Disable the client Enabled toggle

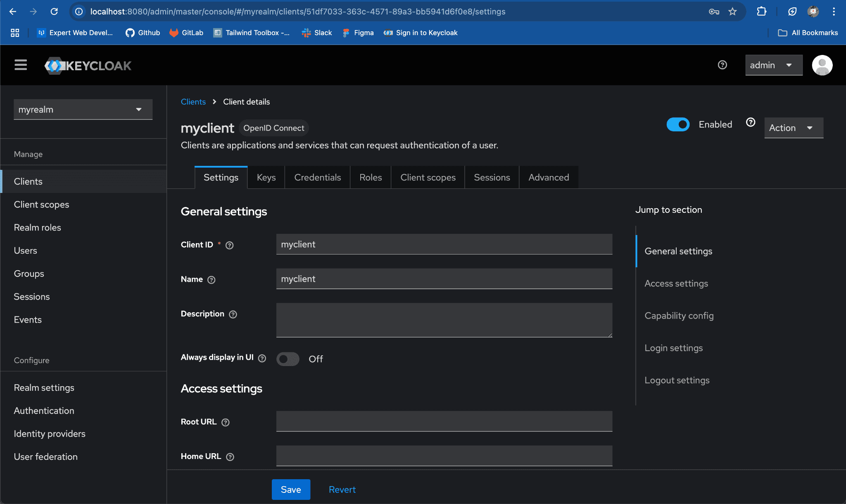click(678, 124)
